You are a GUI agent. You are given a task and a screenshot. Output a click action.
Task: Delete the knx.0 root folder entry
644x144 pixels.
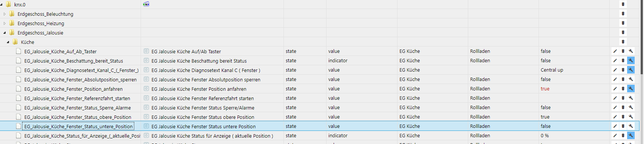(x=623, y=4)
